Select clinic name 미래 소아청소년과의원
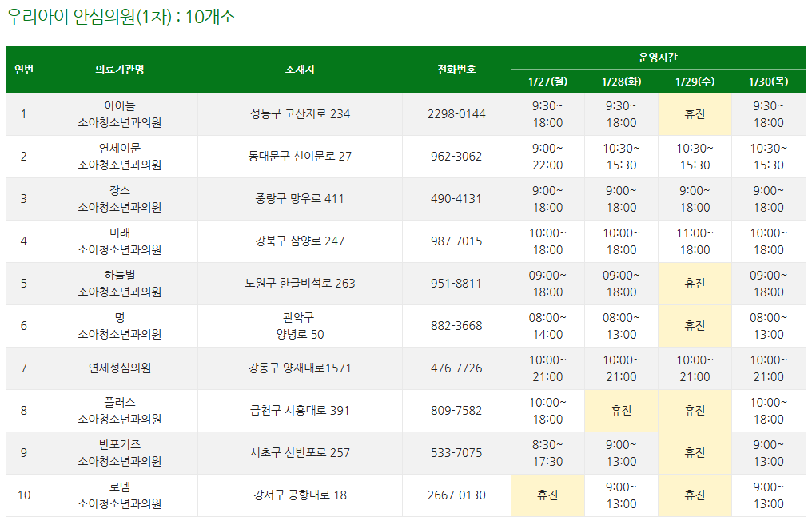This screenshot has width=812, height=521. 120,241
